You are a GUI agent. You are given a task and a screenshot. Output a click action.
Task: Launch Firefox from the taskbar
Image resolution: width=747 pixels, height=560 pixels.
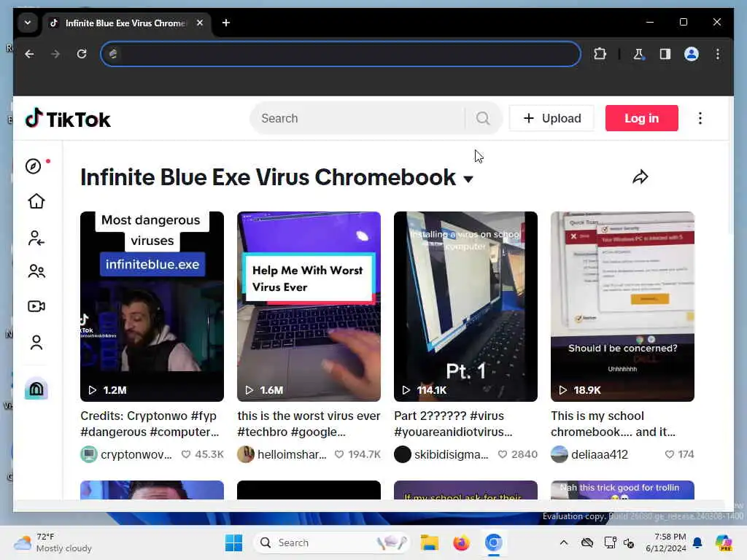(461, 542)
